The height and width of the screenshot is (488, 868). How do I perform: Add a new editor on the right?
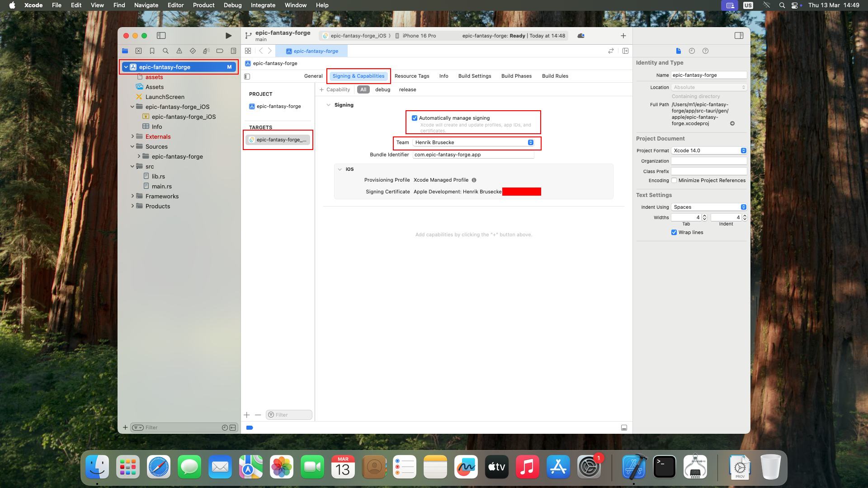(625, 51)
